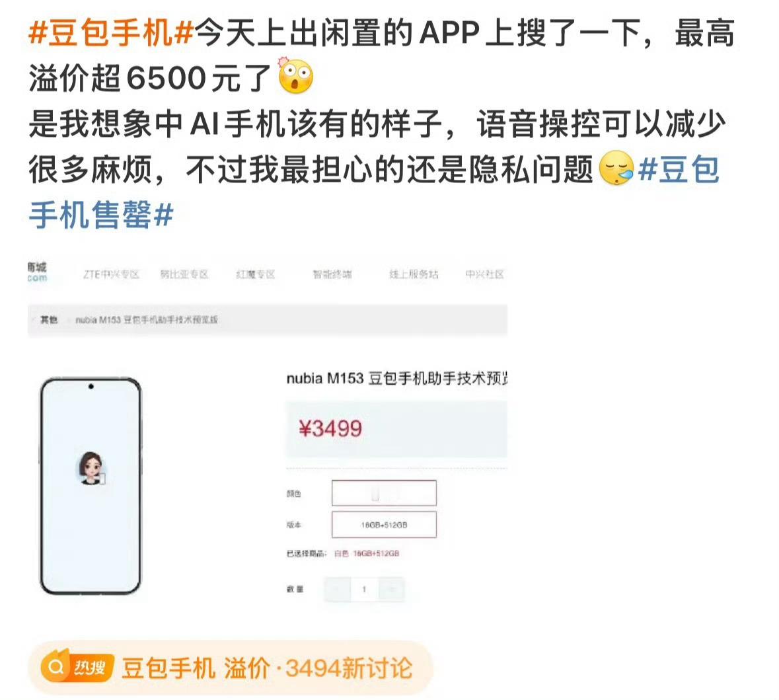Go to the 智能终端 menu item

[x=332, y=274]
